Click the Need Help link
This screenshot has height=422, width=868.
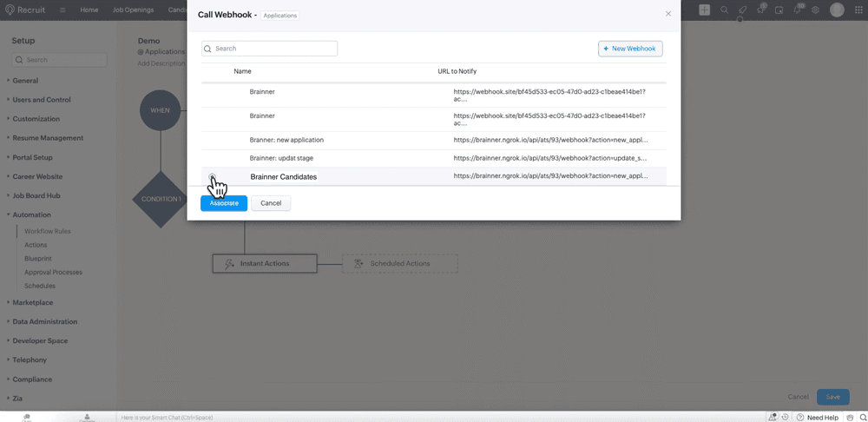[x=823, y=418]
